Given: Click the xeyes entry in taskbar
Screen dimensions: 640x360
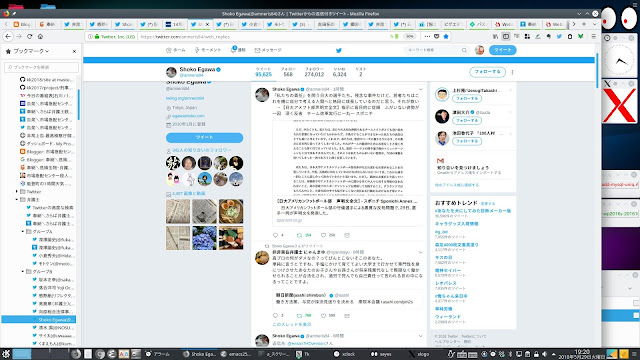Looking at the screenshot, I should (x=382, y=354).
